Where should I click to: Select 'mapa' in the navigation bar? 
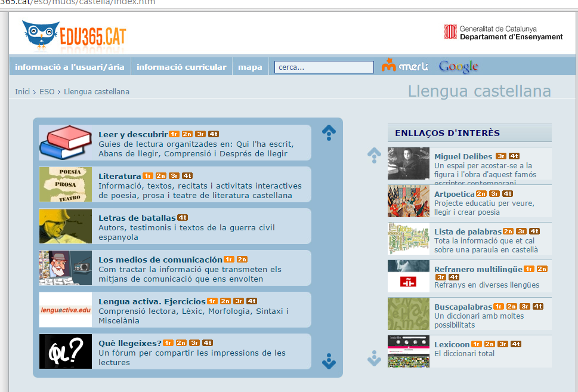click(x=250, y=67)
